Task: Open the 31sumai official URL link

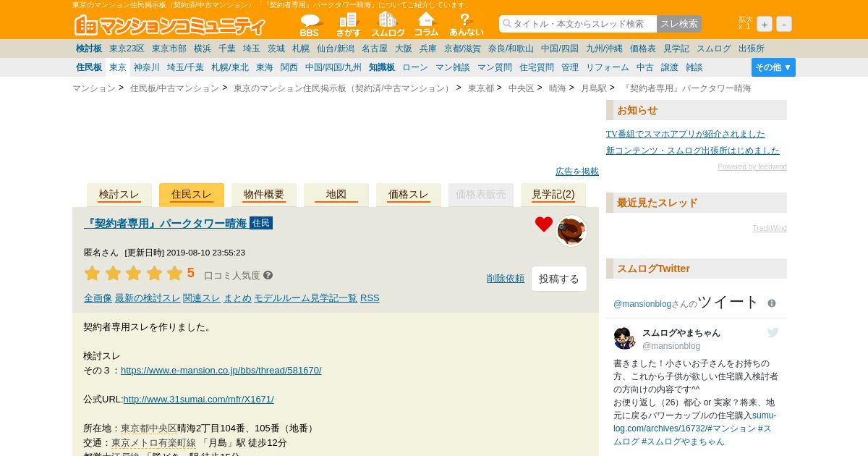Action: point(198,400)
